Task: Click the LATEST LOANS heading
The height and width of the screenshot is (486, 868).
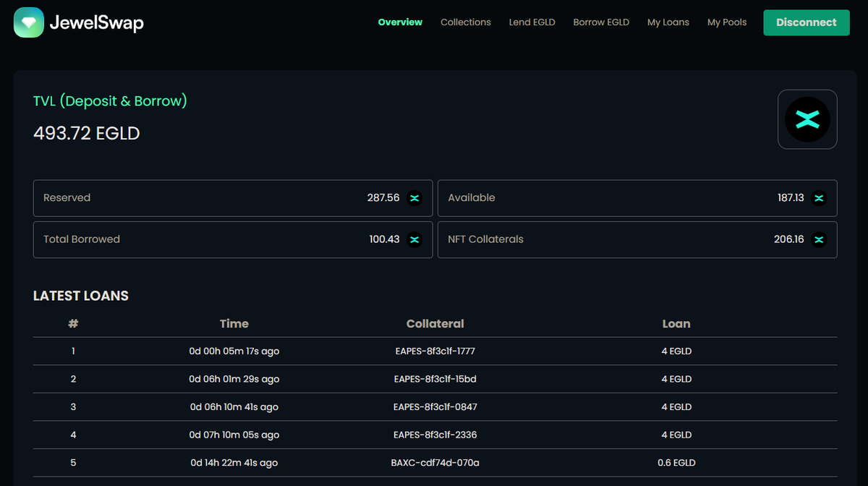Action: (x=81, y=296)
